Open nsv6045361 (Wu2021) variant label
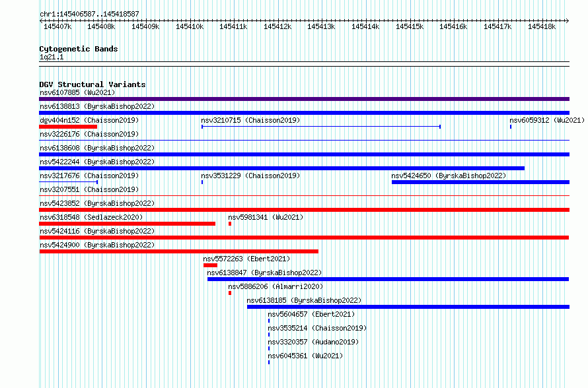Image resolution: width=588 pixels, height=388 pixels. 305,356
